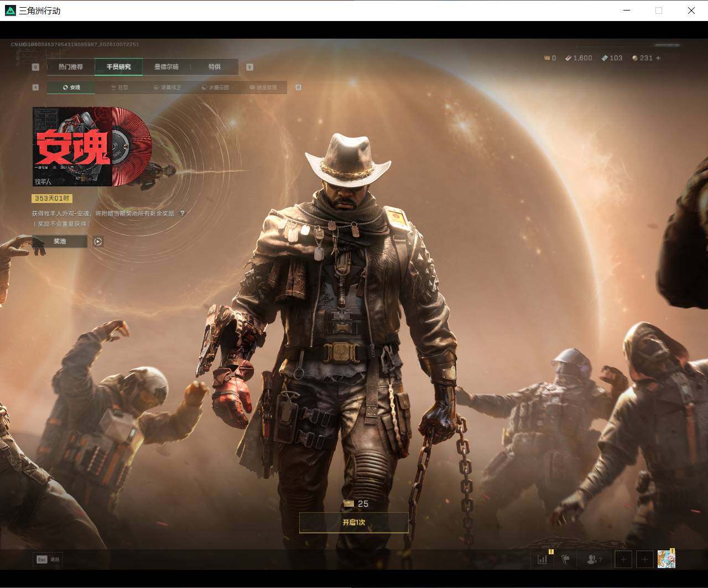Click the question mark help icon
Screen dimensions: 708x588
pyautogui.click(x=183, y=213)
